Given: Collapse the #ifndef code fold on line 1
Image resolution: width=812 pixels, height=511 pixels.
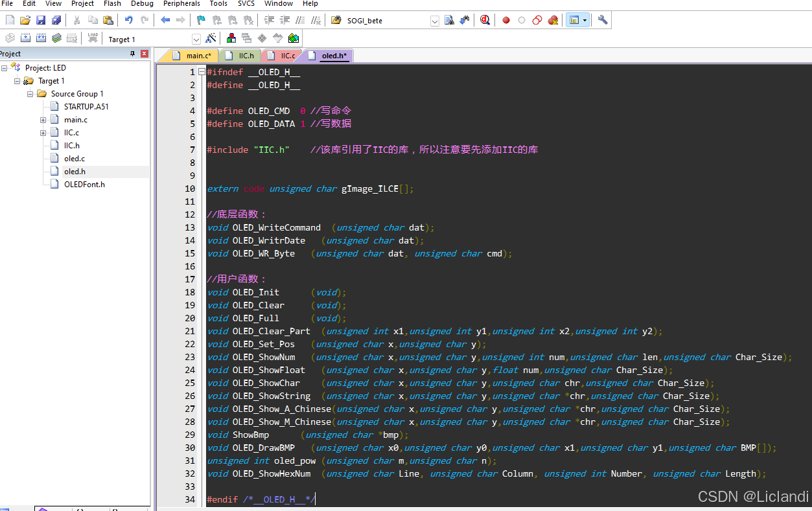Looking at the screenshot, I should (202, 72).
